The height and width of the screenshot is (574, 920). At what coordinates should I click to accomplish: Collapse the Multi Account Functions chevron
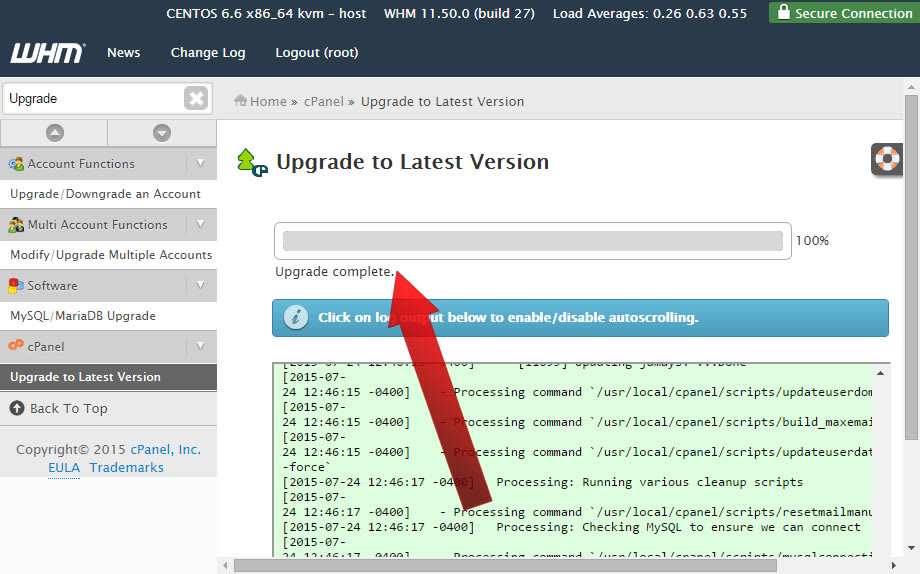(x=201, y=225)
